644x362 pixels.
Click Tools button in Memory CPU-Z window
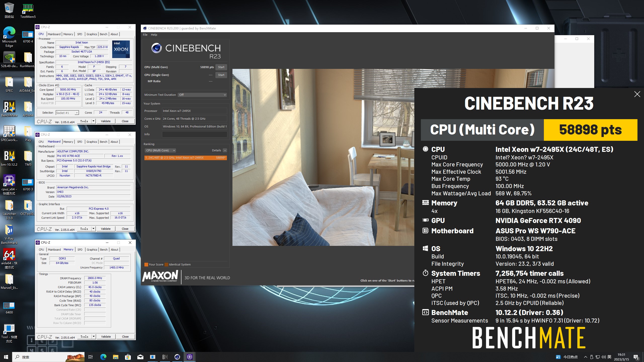pos(84,337)
